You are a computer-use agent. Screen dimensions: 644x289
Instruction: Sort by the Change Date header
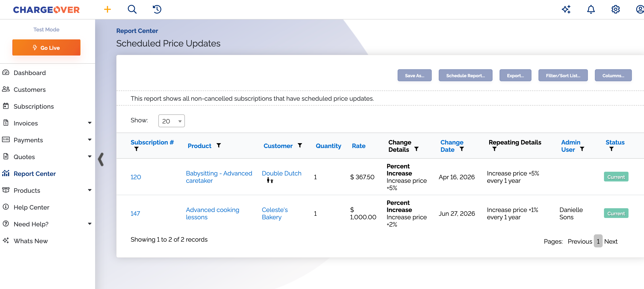click(x=452, y=146)
